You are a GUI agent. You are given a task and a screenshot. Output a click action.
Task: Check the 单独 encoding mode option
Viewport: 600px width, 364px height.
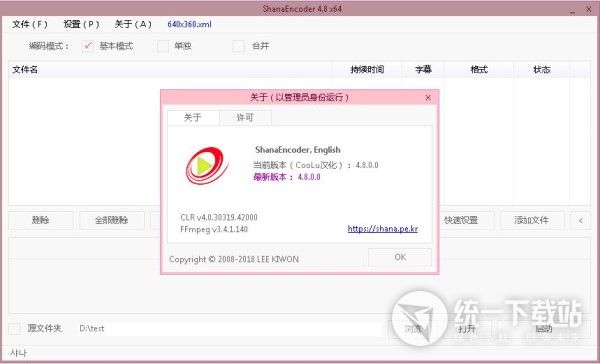coord(163,46)
